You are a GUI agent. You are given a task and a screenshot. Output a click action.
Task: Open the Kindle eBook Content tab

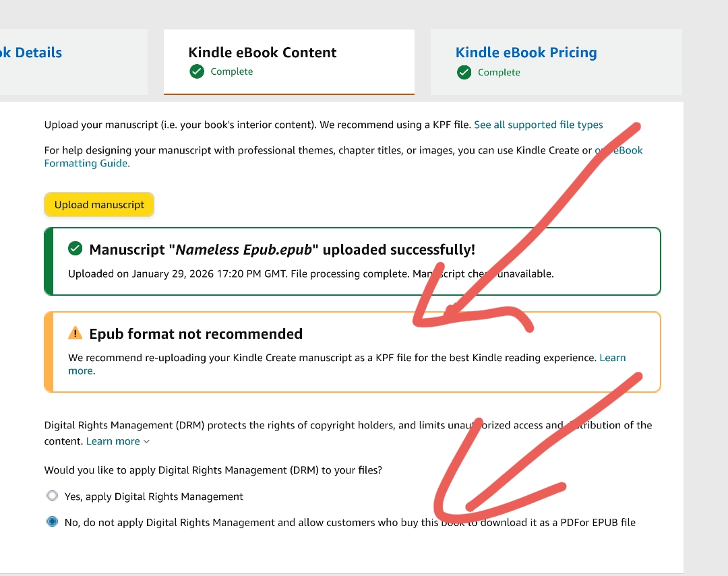tap(262, 53)
